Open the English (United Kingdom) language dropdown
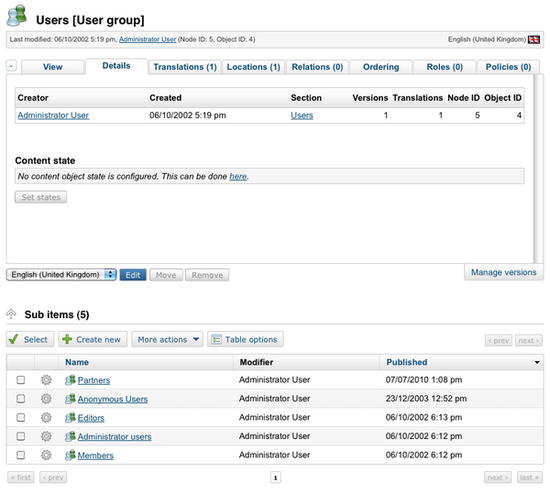This screenshot has width=550, height=494. pos(61,274)
